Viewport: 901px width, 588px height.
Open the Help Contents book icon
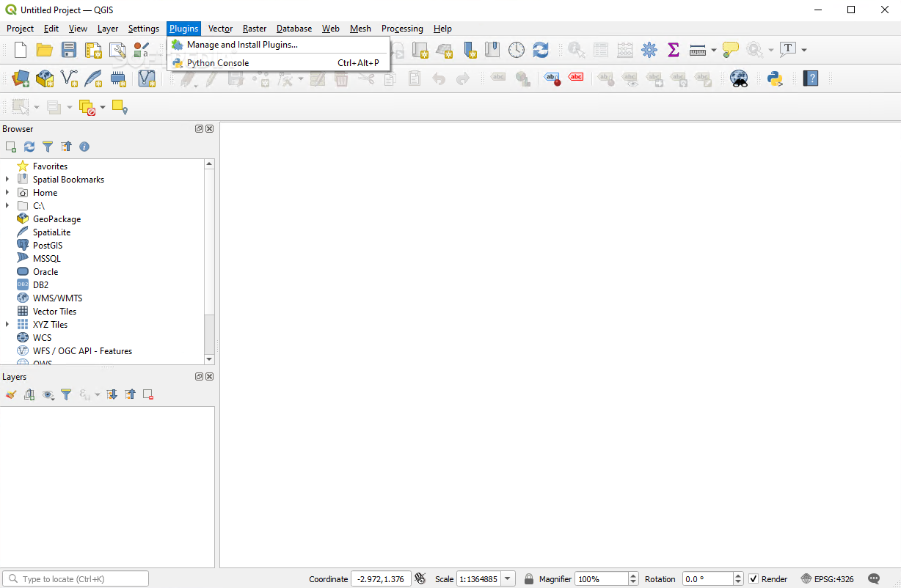(811, 78)
